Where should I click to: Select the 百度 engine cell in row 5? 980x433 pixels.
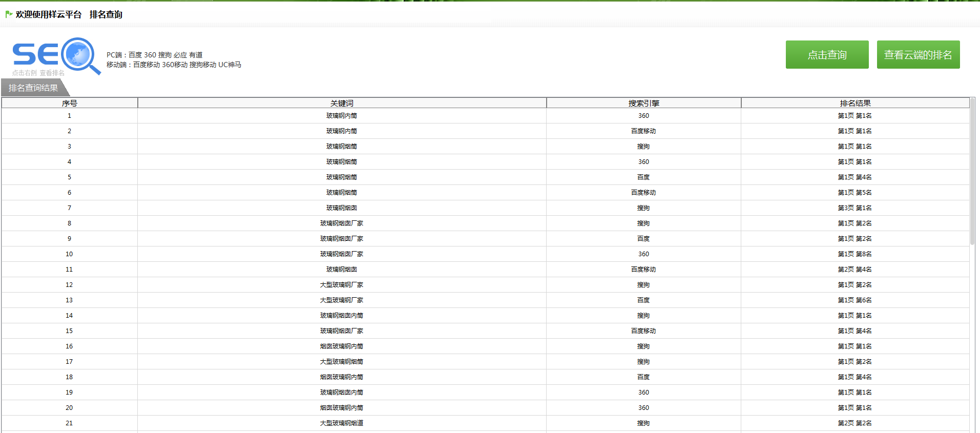[x=643, y=177]
